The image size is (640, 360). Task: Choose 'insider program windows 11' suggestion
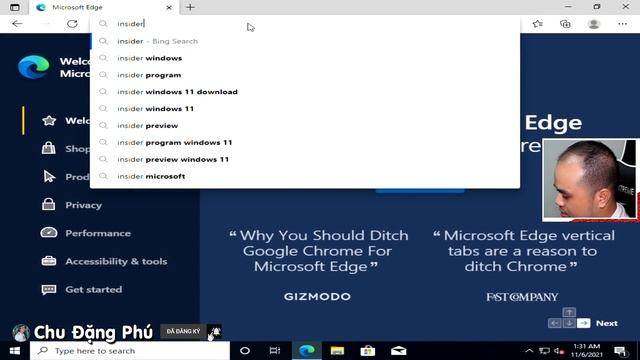305,142
